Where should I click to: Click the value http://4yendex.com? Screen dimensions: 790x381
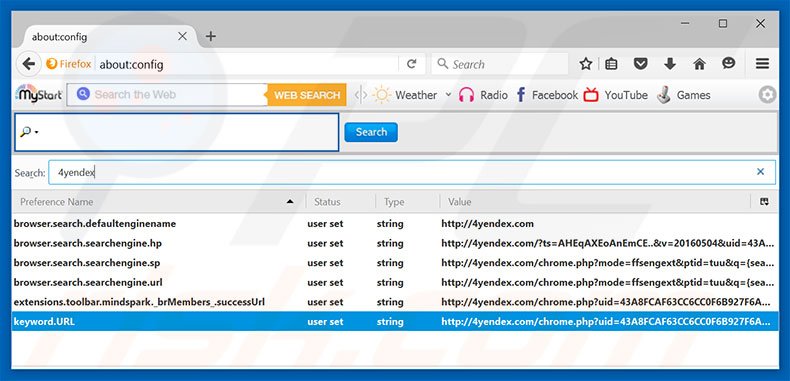pyautogui.click(x=487, y=223)
